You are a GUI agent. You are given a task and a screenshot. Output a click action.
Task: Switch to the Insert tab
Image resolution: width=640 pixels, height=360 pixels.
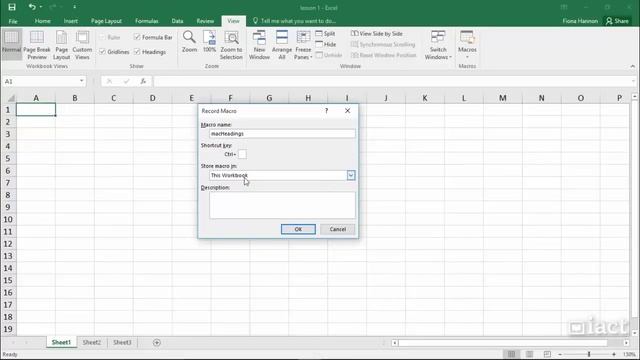[71, 21]
